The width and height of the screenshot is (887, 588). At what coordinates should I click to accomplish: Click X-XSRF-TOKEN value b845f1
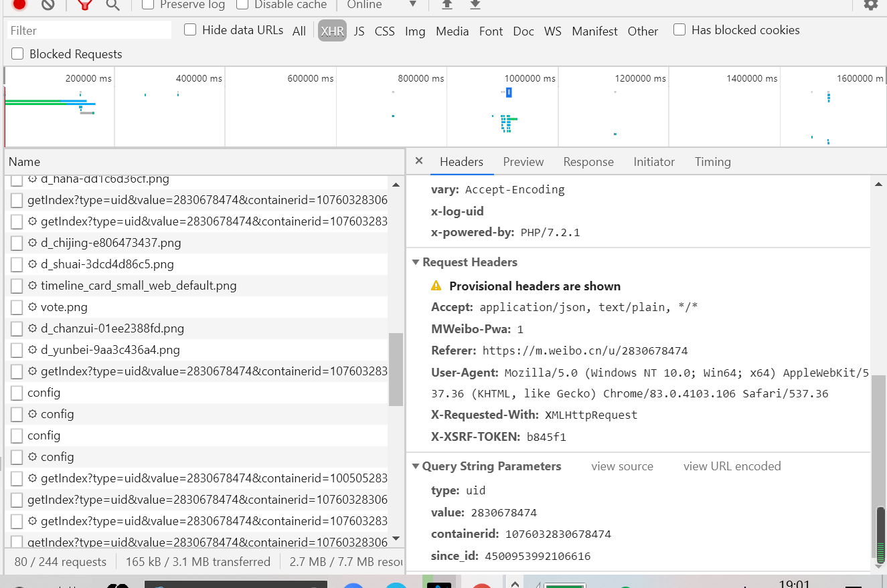click(x=546, y=437)
